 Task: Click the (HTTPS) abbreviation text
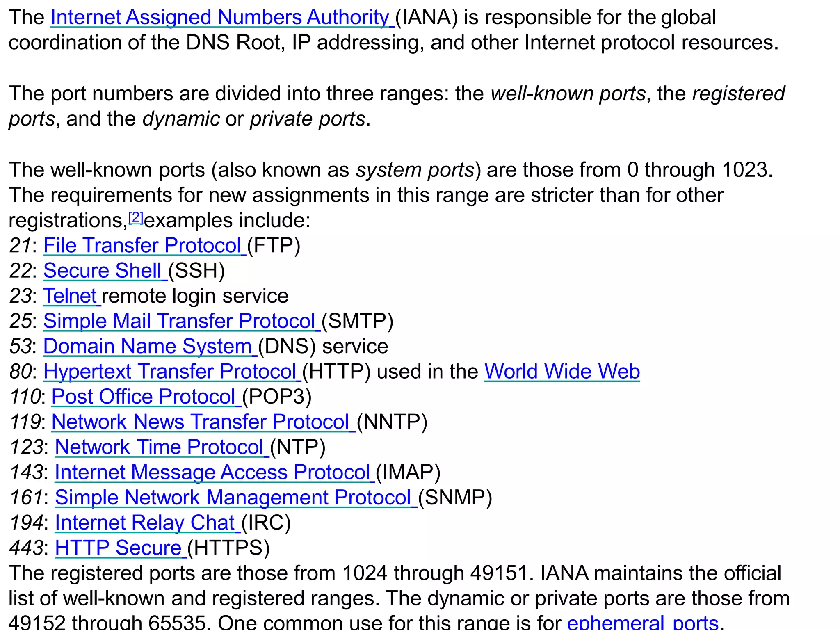point(229,548)
